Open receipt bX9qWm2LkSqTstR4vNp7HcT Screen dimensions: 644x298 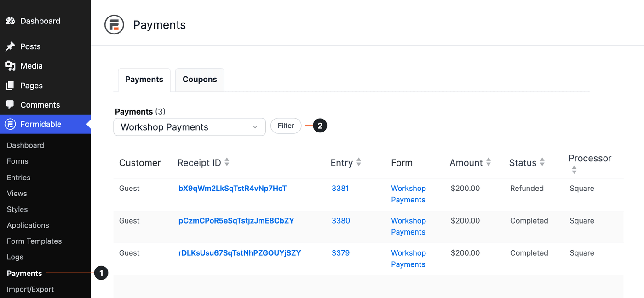233,188
